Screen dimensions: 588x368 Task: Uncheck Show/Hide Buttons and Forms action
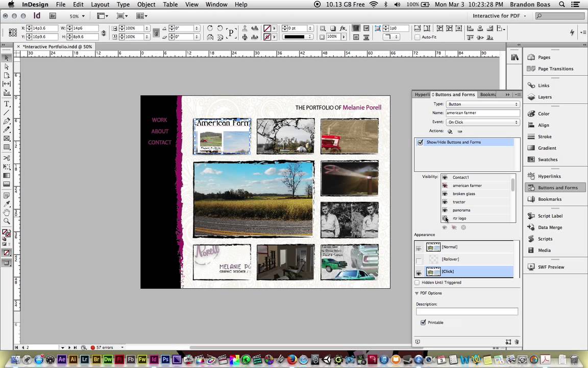tap(420, 142)
